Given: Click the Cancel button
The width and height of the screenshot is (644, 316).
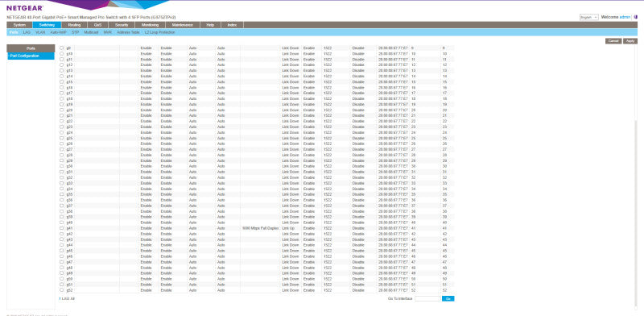Looking at the screenshot, I should click(613, 41).
